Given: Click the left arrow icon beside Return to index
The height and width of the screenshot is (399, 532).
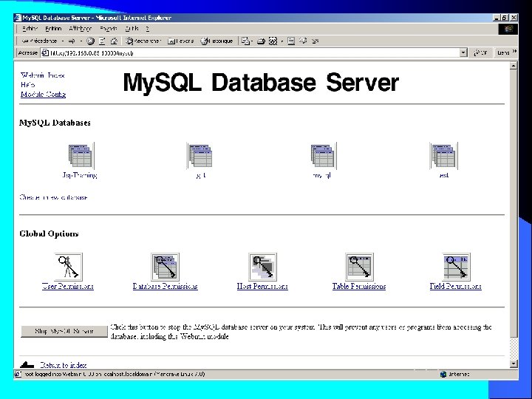Looking at the screenshot, I should point(27,365).
